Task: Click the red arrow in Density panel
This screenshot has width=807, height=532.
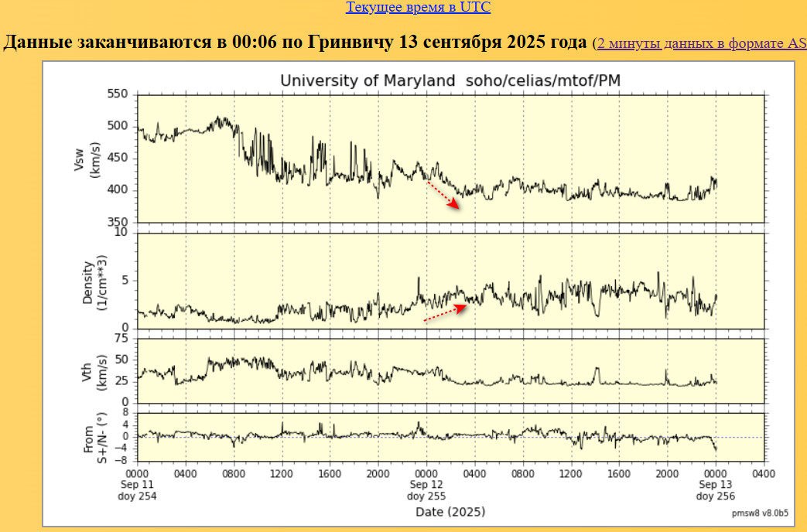Action: 446,312
